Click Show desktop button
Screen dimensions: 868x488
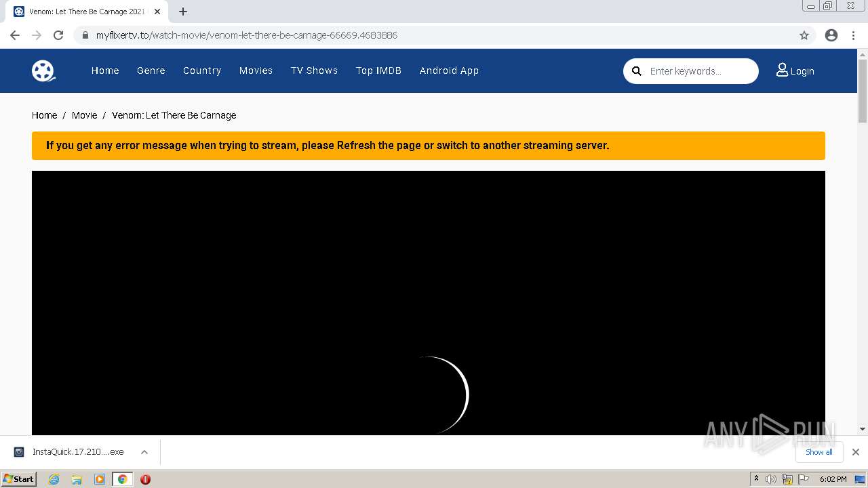(x=861, y=479)
